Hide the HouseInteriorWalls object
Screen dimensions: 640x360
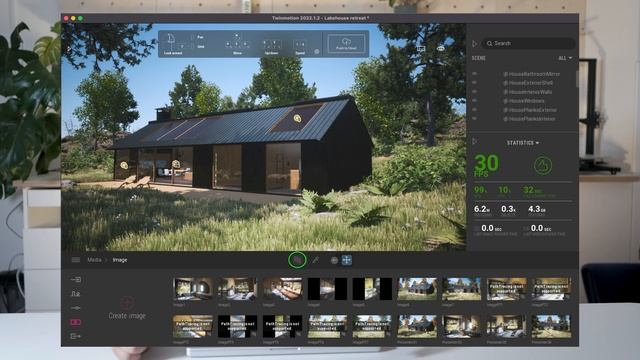[474, 92]
